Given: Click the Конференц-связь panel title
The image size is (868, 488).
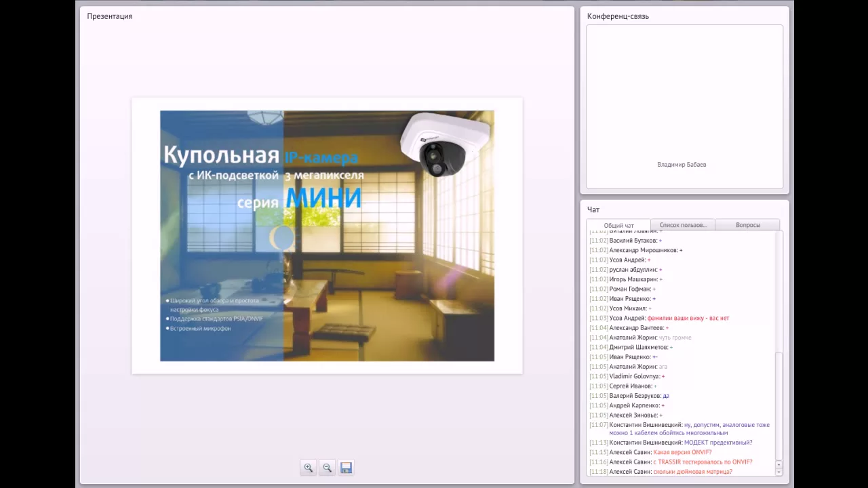Looking at the screenshot, I should coord(618,16).
